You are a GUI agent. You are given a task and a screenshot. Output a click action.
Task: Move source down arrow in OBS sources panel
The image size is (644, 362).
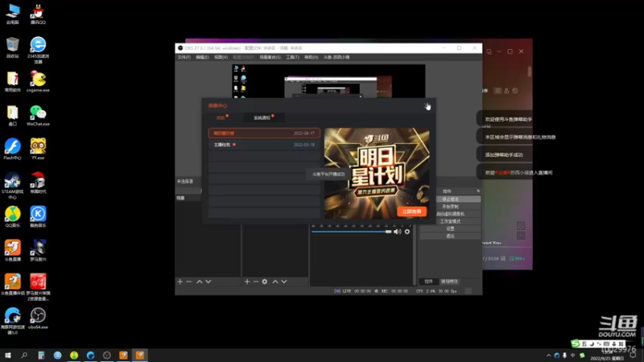click(x=284, y=282)
